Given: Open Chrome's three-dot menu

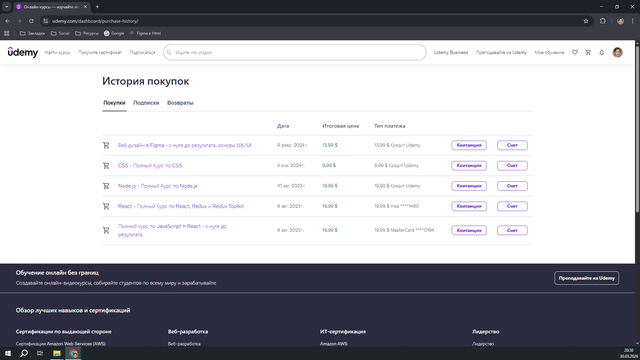Looking at the screenshot, I should pyautogui.click(x=633, y=21).
